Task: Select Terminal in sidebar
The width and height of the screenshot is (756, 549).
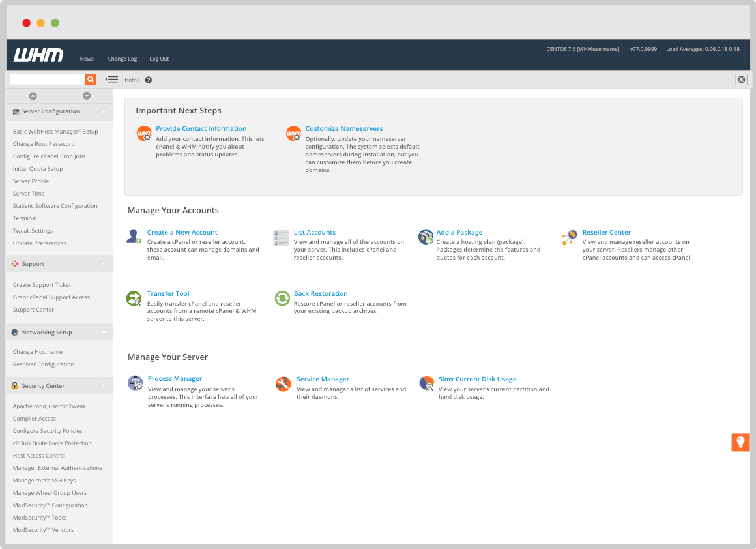Action: point(25,218)
